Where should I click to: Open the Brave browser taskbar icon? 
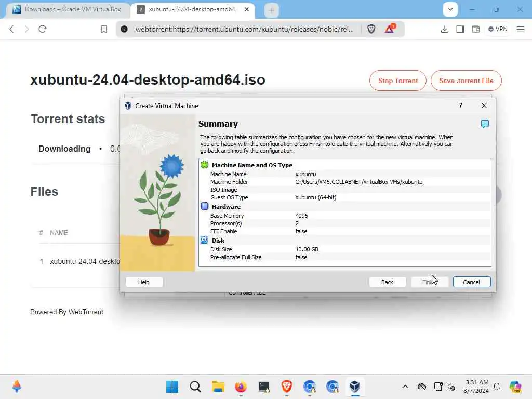click(x=287, y=387)
